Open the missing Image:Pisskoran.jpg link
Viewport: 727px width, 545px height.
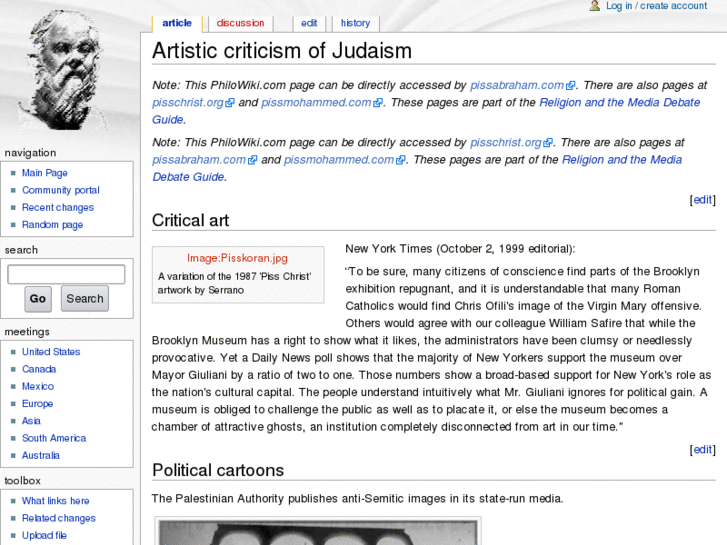(x=237, y=258)
